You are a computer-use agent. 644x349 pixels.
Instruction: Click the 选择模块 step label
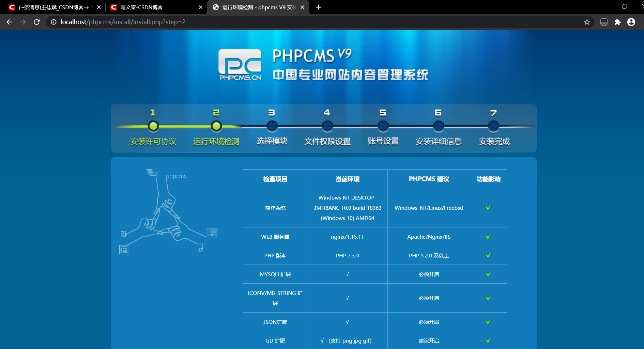[x=272, y=141]
